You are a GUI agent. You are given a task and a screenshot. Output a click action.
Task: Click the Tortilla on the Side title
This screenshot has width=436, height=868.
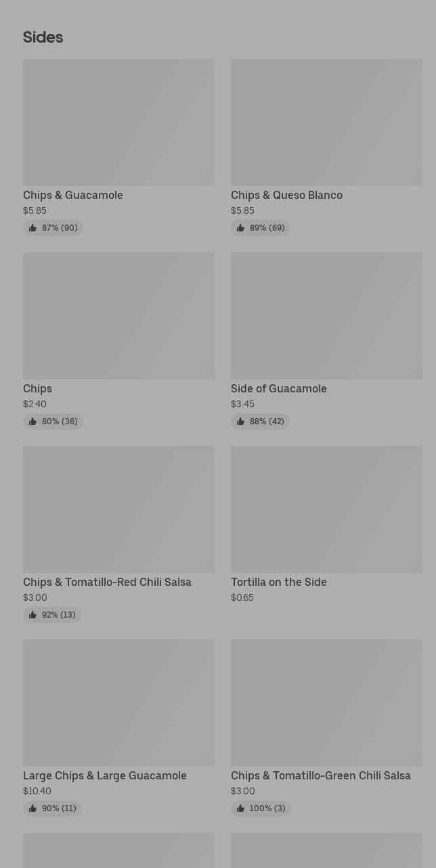tap(279, 582)
